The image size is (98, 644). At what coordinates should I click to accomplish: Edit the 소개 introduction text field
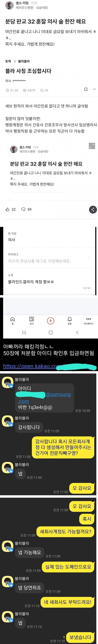click(x=49, y=282)
